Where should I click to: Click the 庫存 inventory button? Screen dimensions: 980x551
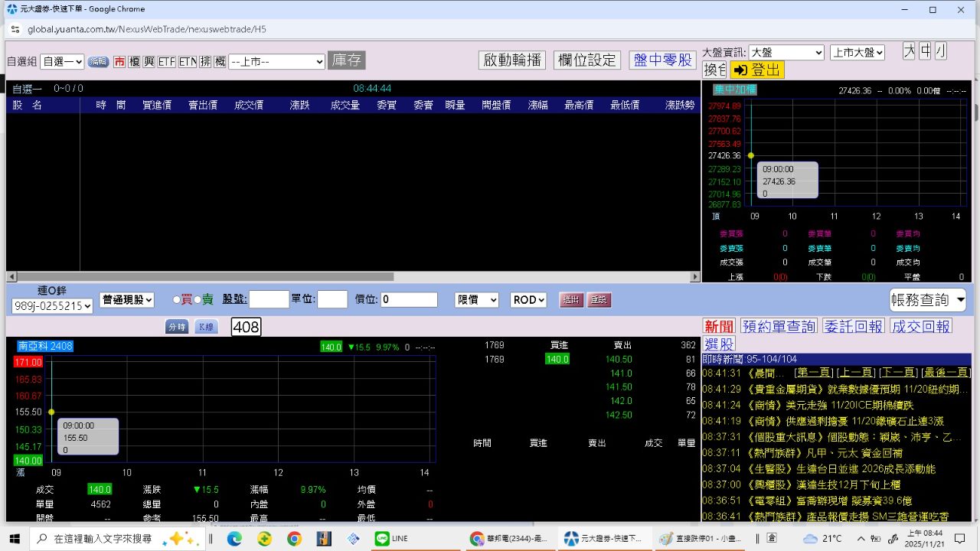346,60
